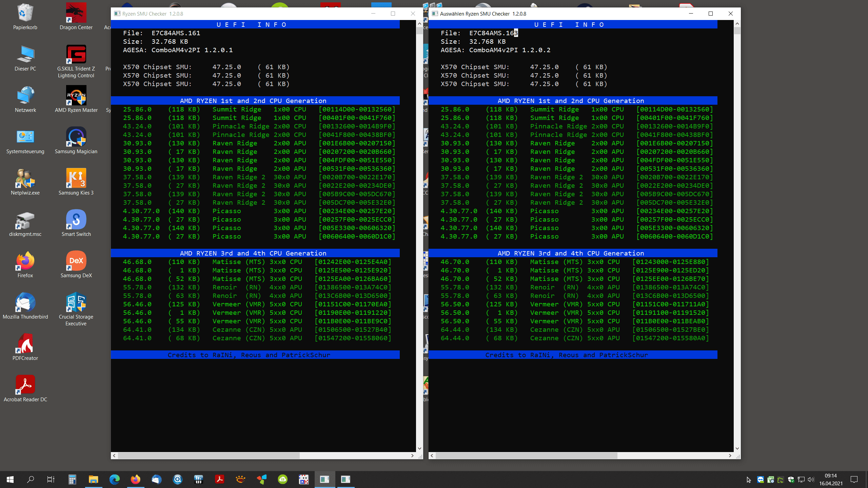Launch Crucial Storage Executive shortcut
This screenshot has width=868, height=488.
tap(76, 310)
